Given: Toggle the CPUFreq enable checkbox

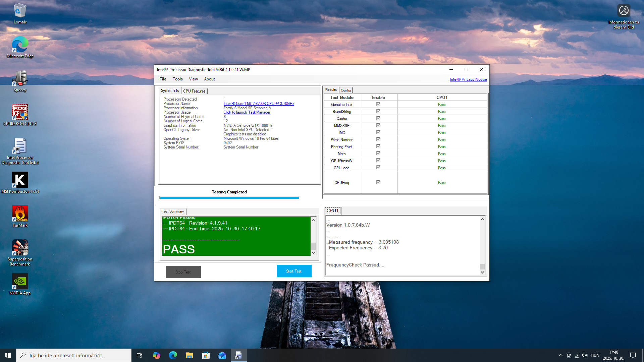Looking at the screenshot, I should [x=378, y=182].
